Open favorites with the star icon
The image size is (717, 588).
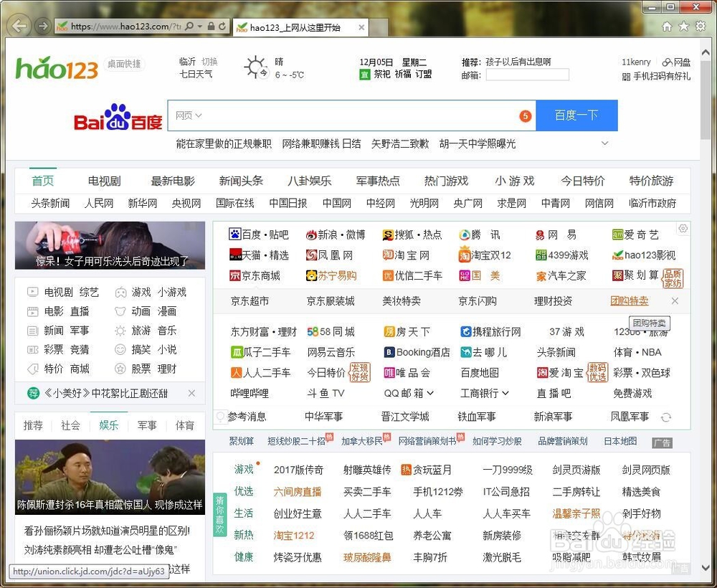[x=683, y=27]
